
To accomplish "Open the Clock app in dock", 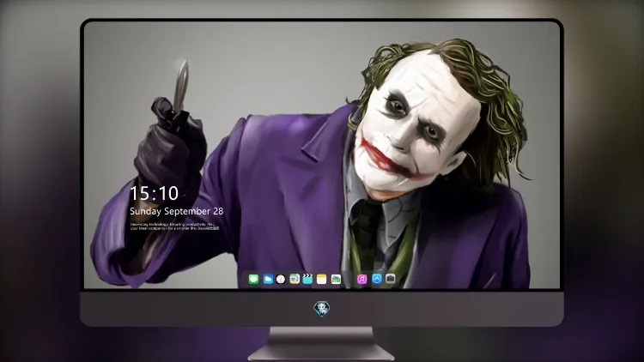I will click(x=281, y=280).
